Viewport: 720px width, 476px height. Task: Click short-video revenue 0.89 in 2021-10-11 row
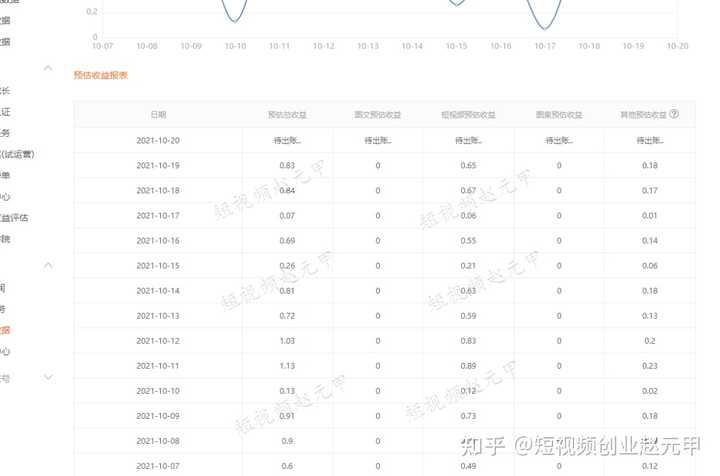(x=468, y=366)
